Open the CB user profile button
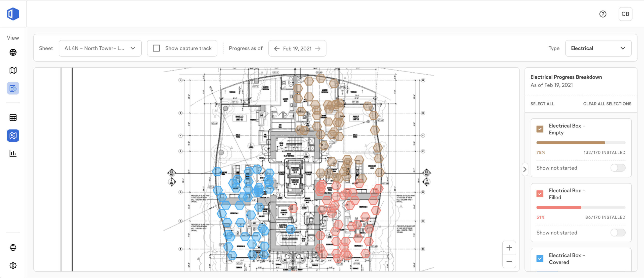The width and height of the screenshot is (644, 278). pyautogui.click(x=625, y=14)
